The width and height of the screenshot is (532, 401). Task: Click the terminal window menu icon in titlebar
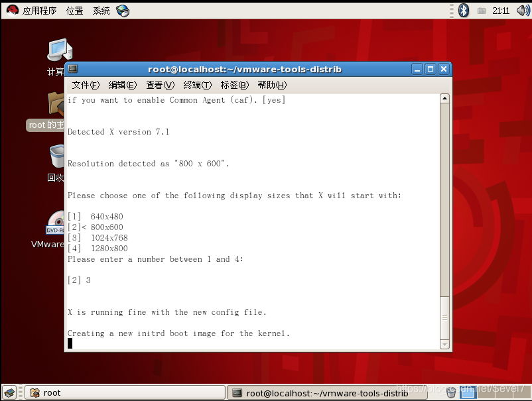(x=72, y=69)
